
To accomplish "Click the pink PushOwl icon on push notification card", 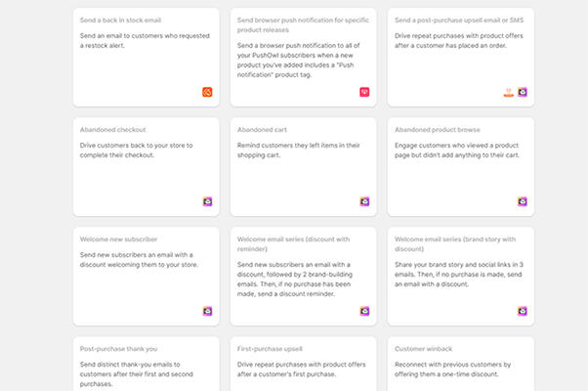I will (364, 92).
